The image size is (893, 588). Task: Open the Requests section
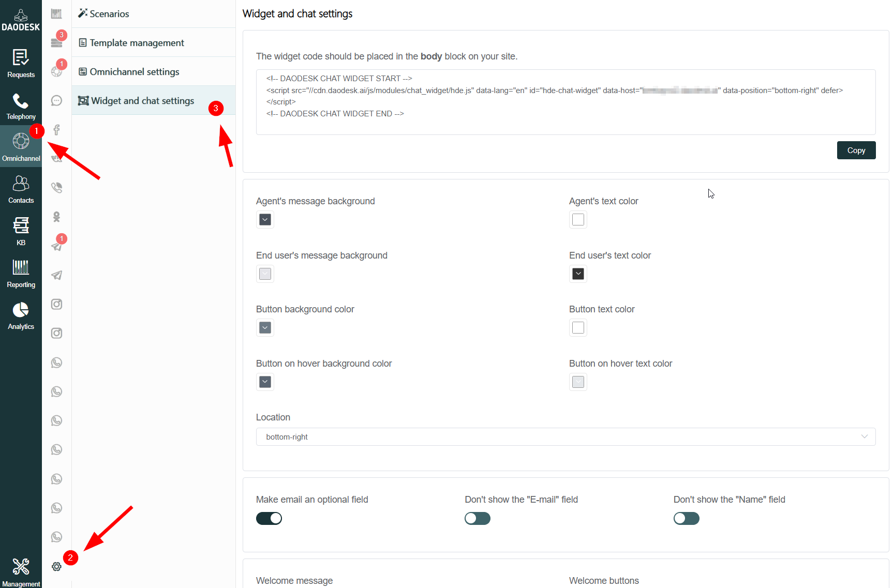21,63
